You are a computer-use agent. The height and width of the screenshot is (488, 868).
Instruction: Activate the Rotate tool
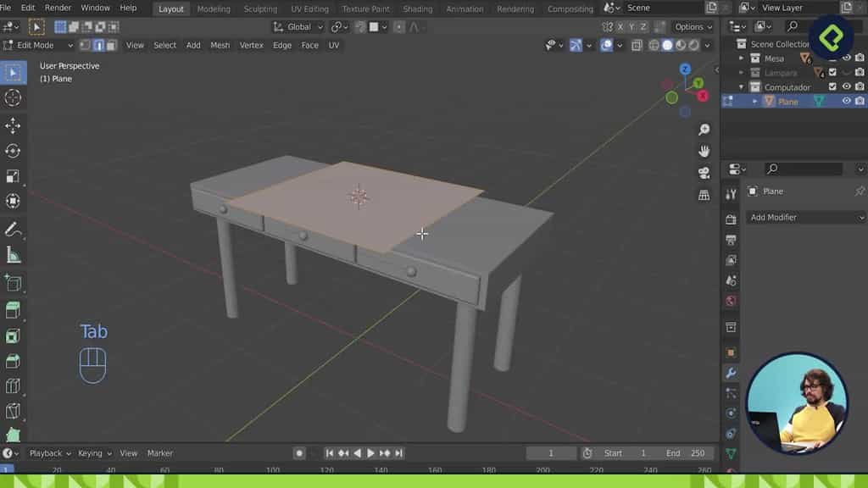(x=12, y=150)
